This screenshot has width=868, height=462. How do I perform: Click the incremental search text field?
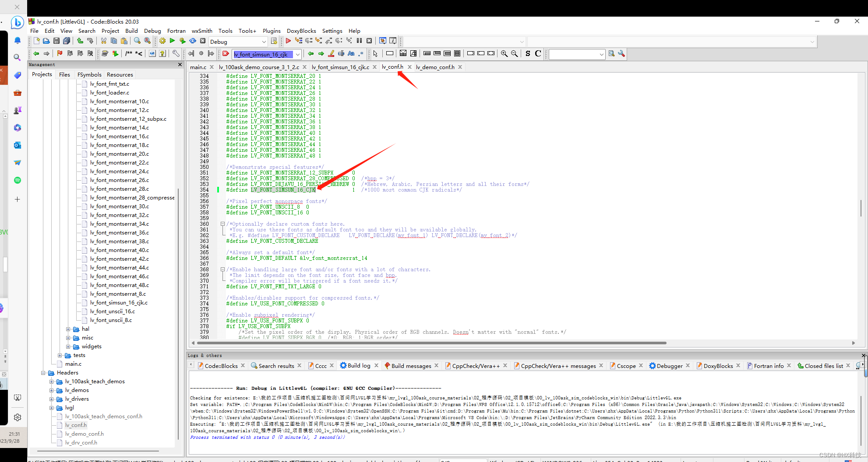click(263, 54)
